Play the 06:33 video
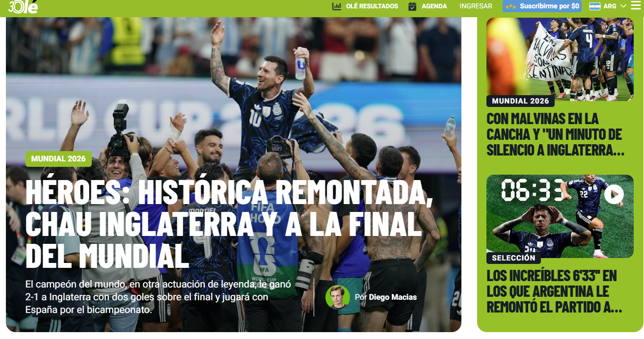 pyautogui.click(x=614, y=194)
